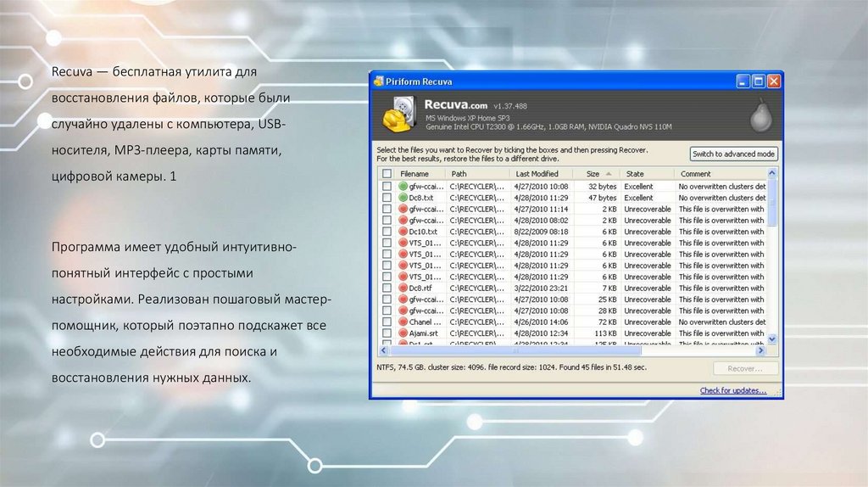Tick the checkbox for the 32 bytes gfw-ccai file
The width and height of the screenshot is (868, 487).
pos(387,187)
